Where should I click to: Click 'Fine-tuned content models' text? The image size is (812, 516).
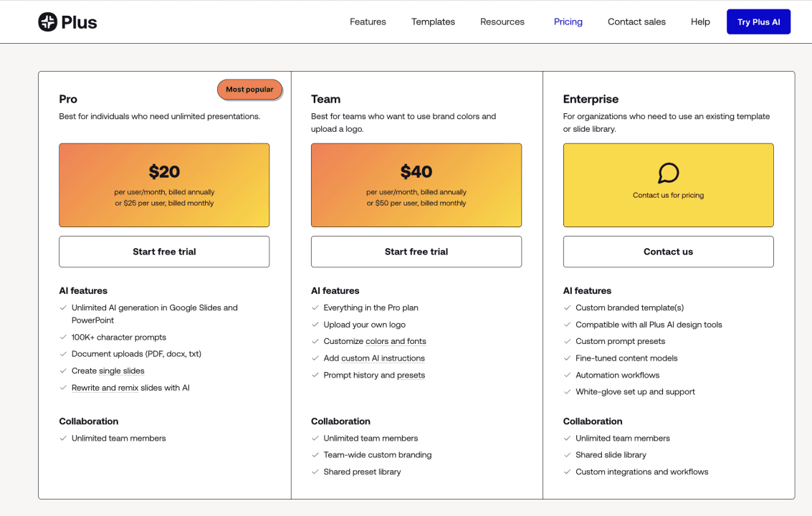click(626, 358)
